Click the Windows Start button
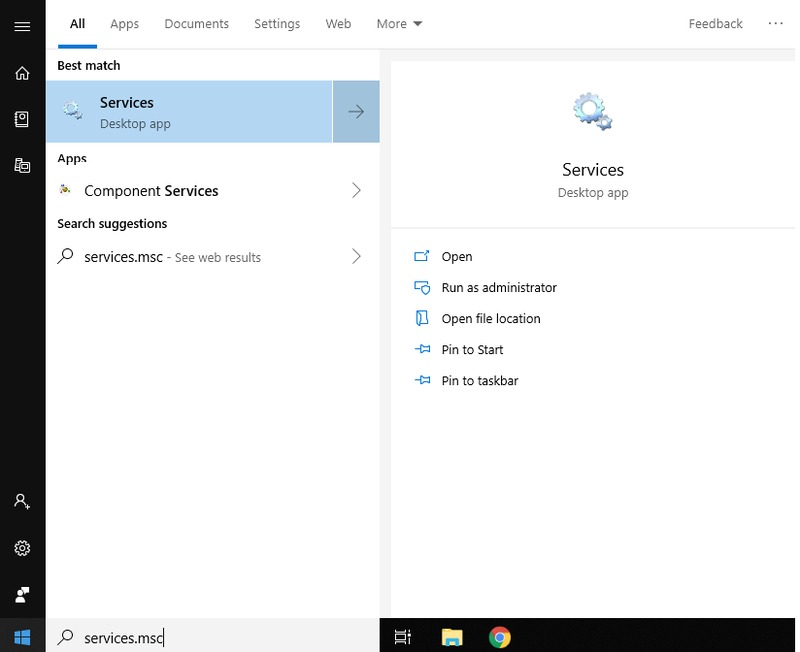The image size is (800, 652). point(22,637)
